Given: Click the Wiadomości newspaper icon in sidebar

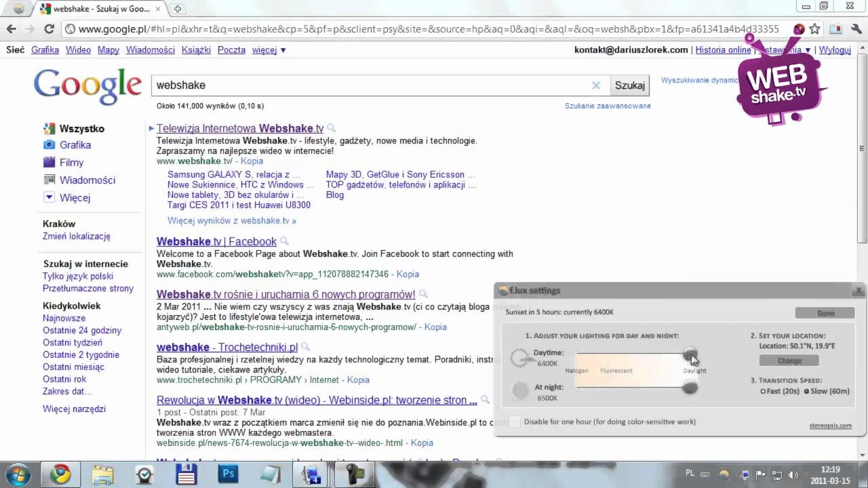Looking at the screenshot, I should (49, 180).
